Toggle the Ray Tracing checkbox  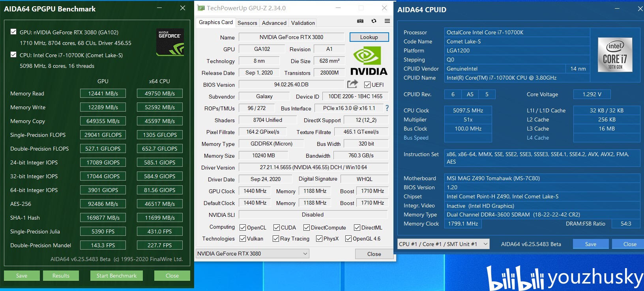pos(276,239)
